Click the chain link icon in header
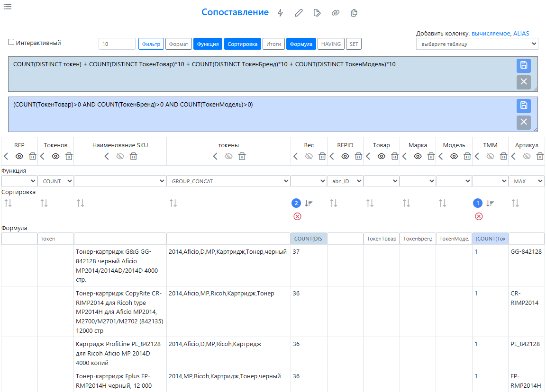 [x=336, y=13]
